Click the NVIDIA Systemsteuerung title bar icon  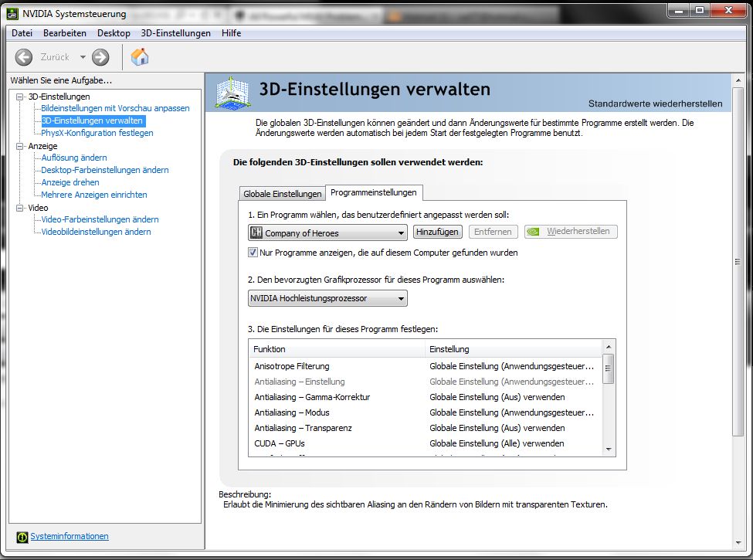pos(12,13)
